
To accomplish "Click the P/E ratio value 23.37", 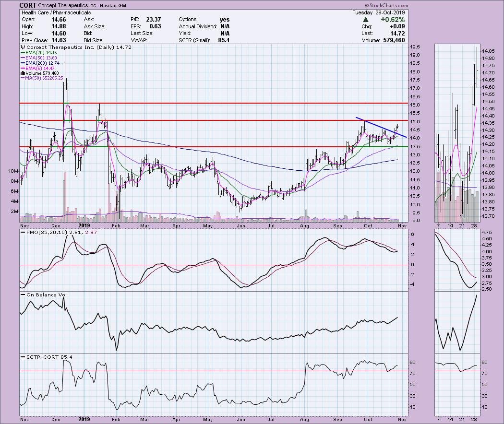I will click(x=153, y=20).
